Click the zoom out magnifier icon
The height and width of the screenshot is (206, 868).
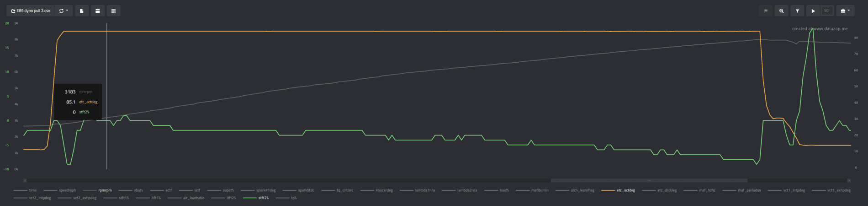tap(782, 11)
